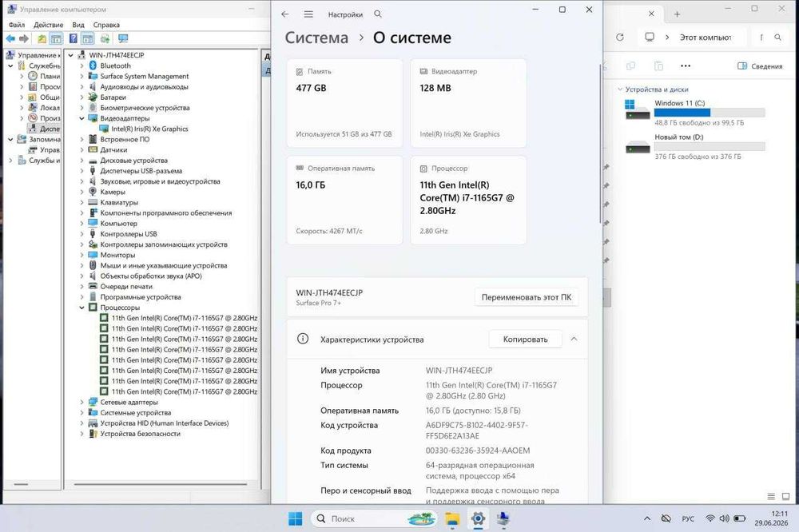Click the search magnifier in Settings title bar
The height and width of the screenshot is (532, 799).
[x=378, y=14]
